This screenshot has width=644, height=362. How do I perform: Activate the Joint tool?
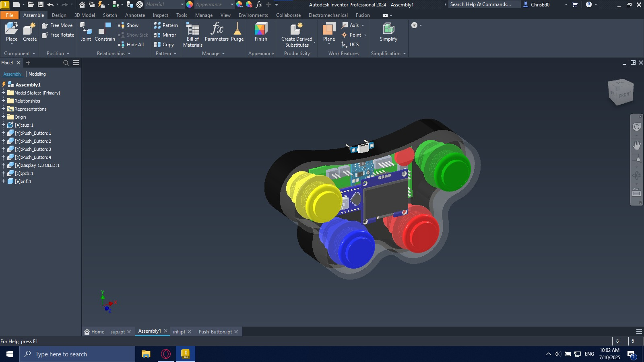click(86, 32)
